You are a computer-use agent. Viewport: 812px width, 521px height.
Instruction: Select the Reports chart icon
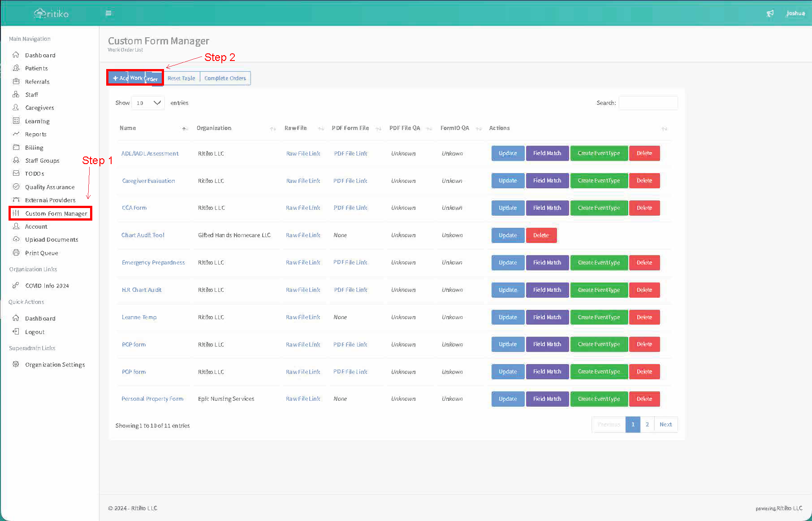tap(16, 134)
